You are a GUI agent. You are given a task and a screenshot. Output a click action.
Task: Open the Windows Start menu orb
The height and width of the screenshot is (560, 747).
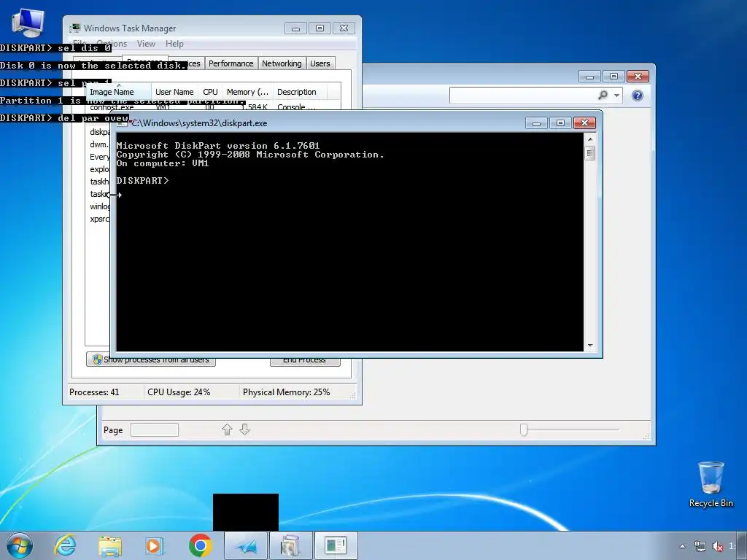point(19,545)
